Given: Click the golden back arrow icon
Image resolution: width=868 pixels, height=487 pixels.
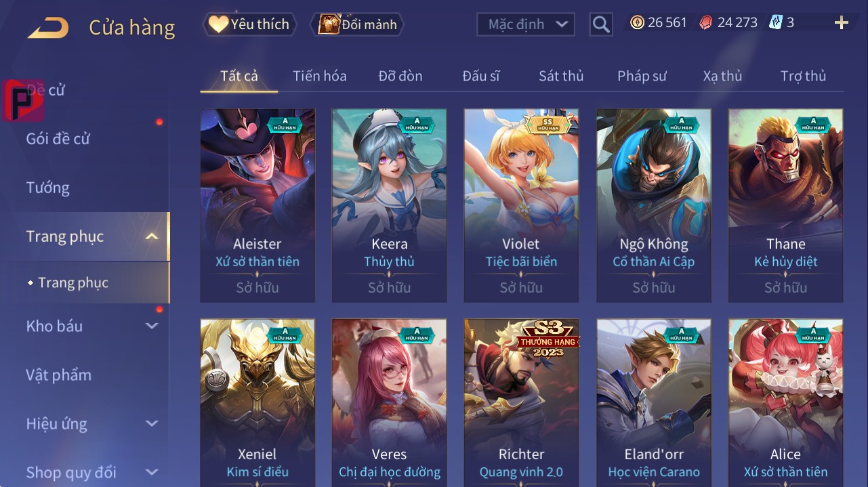Looking at the screenshot, I should [48, 28].
